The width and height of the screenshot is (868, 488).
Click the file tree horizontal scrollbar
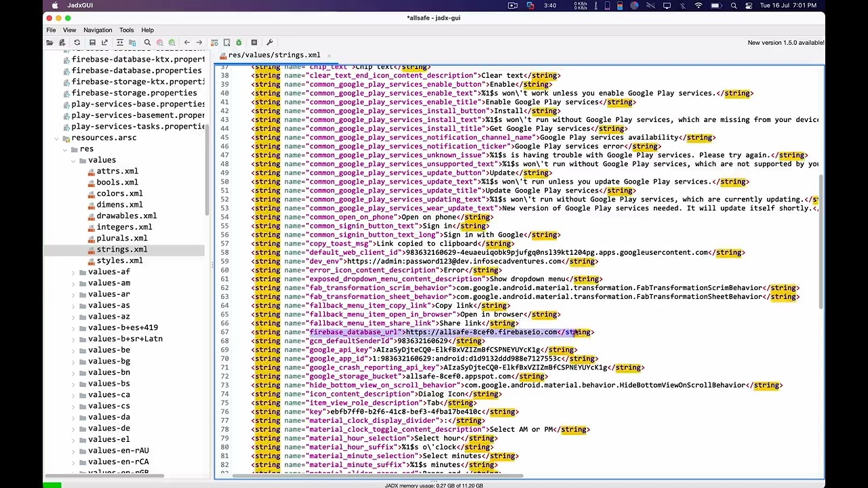(105, 474)
